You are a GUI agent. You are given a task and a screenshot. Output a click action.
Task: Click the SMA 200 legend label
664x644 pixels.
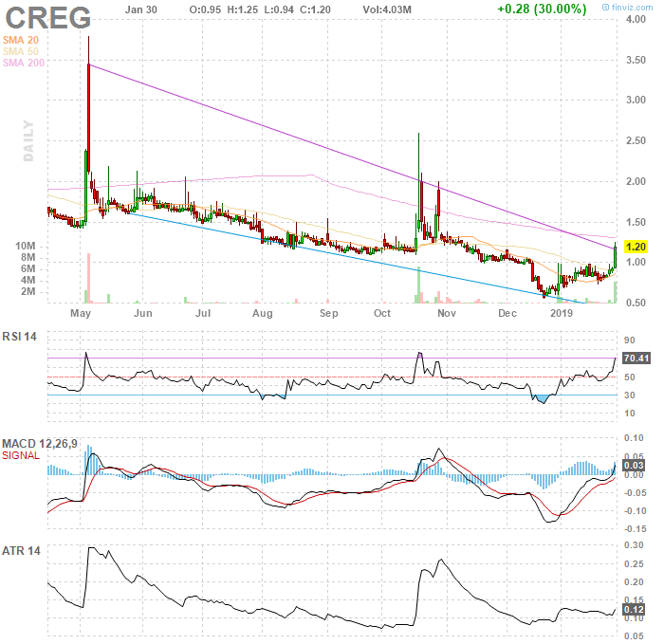click(24, 63)
